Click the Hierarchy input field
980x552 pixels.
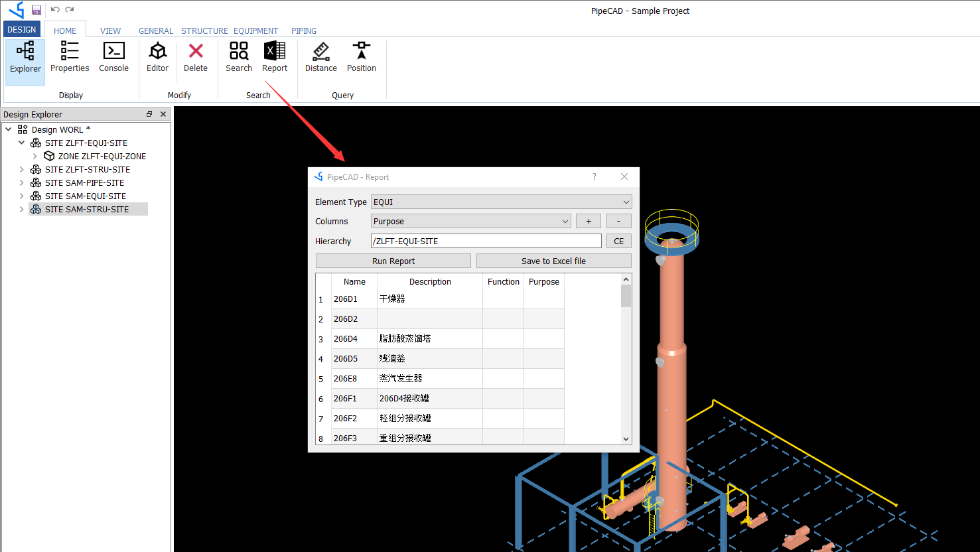(486, 241)
